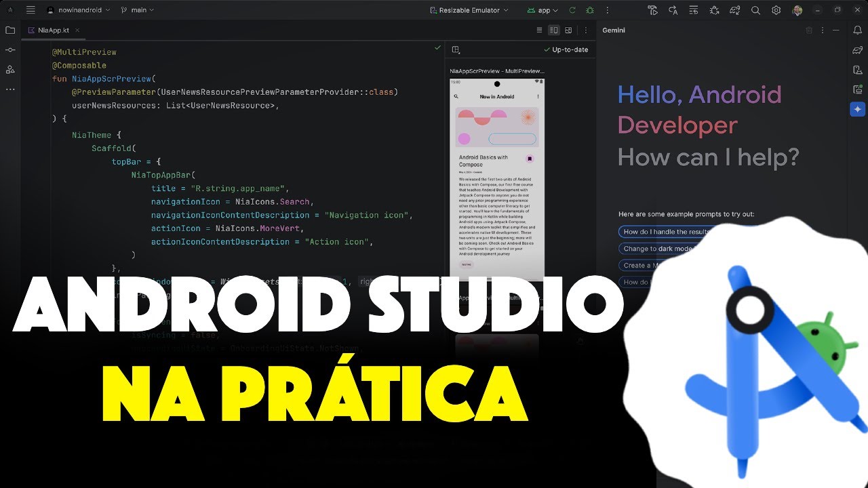868x488 pixels.
Task: Click the bookmark icon in preview card
Action: click(x=530, y=159)
